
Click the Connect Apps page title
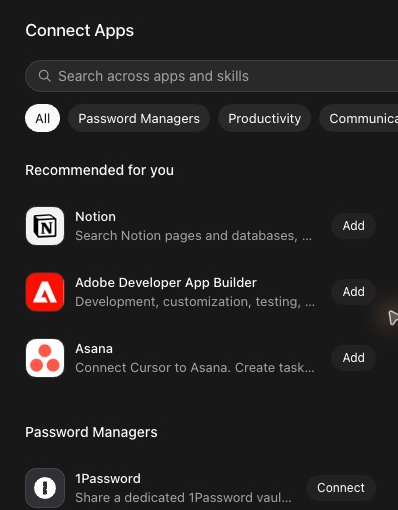tap(80, 31)
